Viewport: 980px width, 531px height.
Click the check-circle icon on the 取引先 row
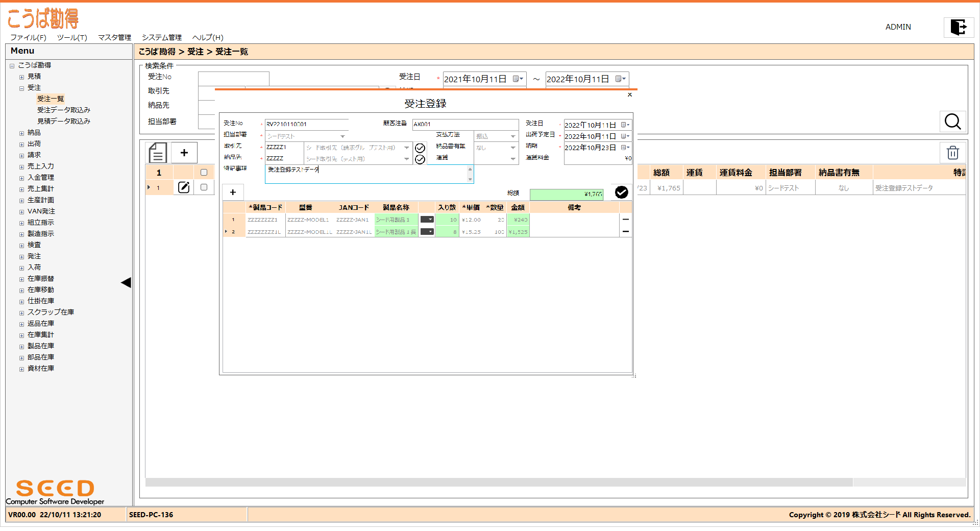420,148
